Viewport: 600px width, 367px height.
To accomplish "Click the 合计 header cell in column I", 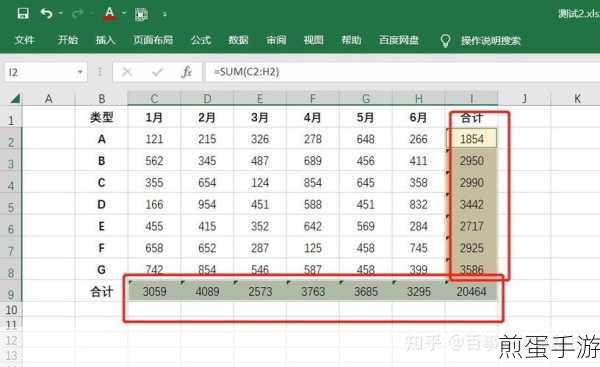I will tap(471, 117).
